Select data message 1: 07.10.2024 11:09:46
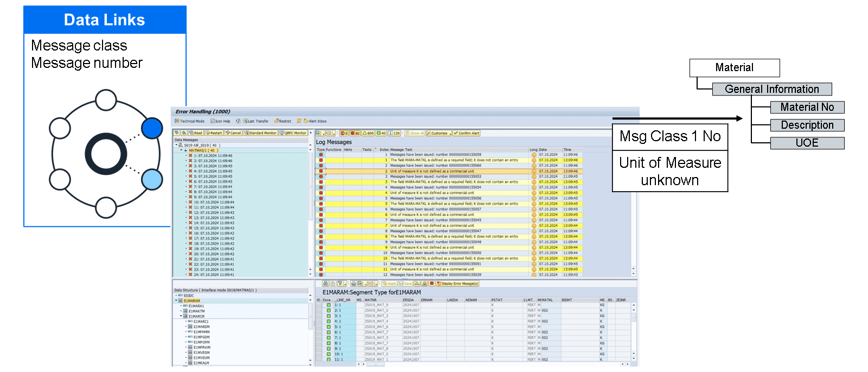Image resolution: width=868 pixels, height=372 pixels. click(x=213, y=156)
